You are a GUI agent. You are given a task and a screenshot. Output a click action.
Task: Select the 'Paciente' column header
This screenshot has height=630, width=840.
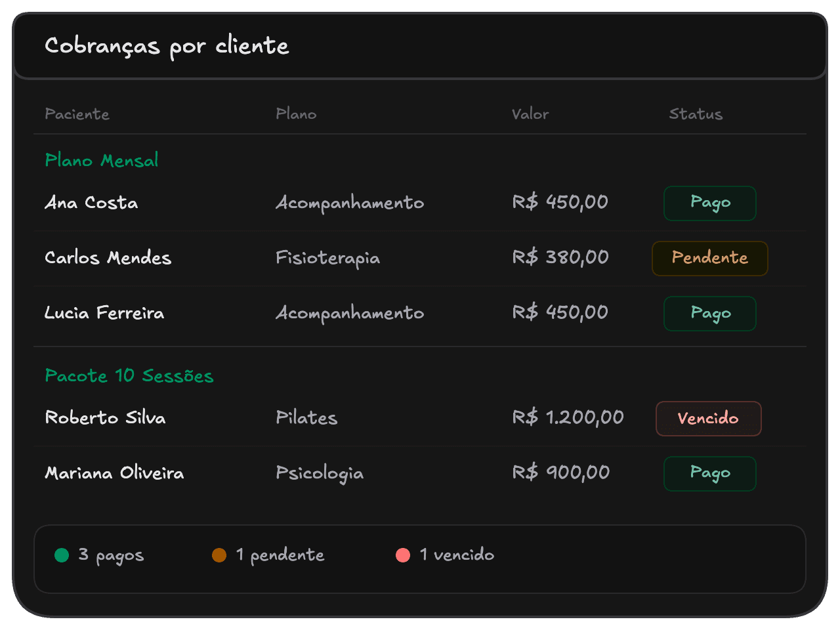click(x=77, y=114)
